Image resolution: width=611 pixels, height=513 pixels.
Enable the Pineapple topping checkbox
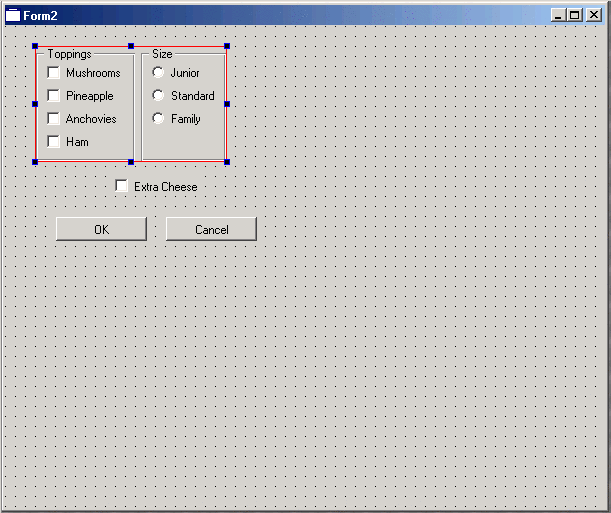click(54, 96)
